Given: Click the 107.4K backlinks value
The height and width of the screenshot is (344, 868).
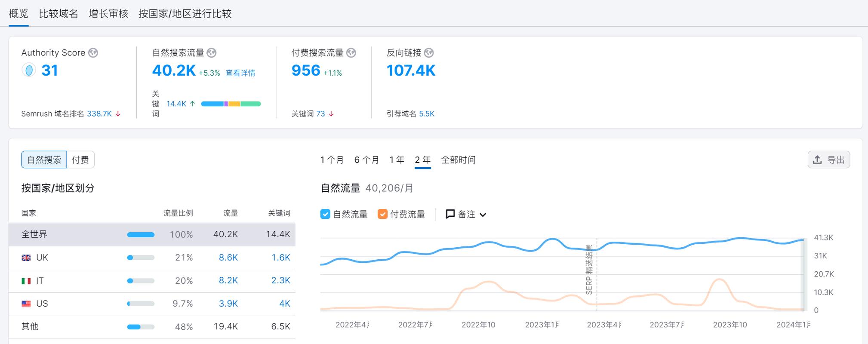Looking at the screenshot, I should coord(411,71).
